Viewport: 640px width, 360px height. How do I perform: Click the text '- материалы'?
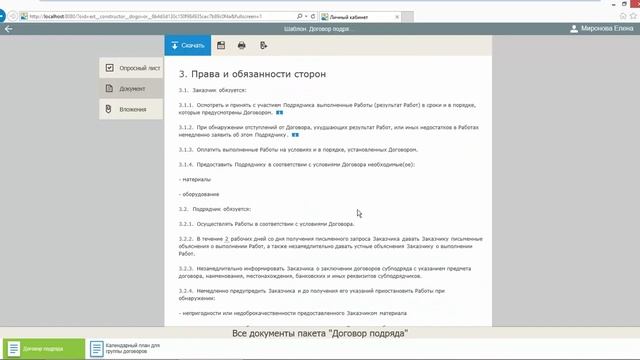point(195,180)
